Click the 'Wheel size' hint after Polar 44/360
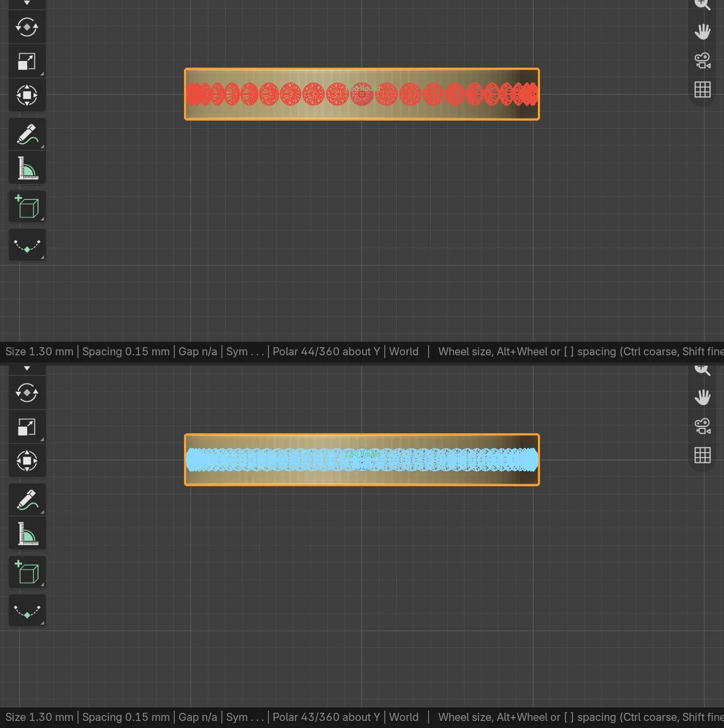 coord(465,352)
